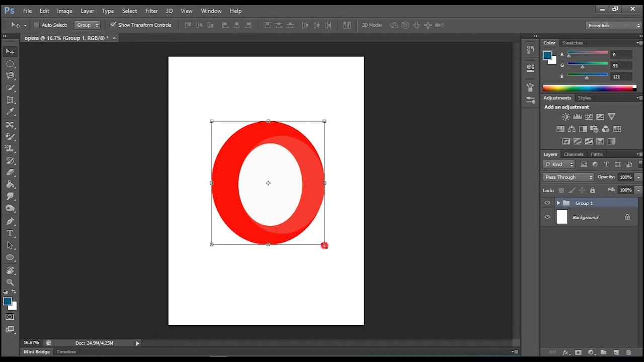This screenshot has height=362, width=644.
Task: Select the Crop tool
Action: pyautogui.click(x=10, y=100)
